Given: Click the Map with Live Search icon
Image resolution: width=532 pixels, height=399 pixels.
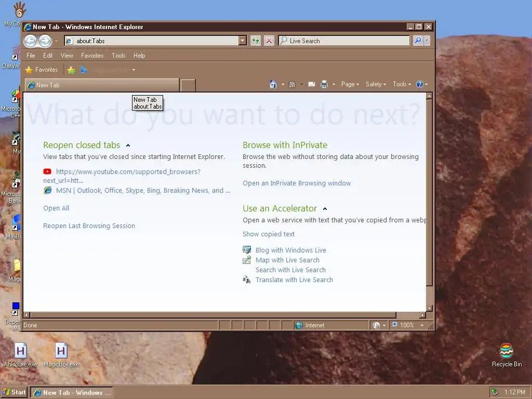Looking at the screenshot, I should point(247,260).
